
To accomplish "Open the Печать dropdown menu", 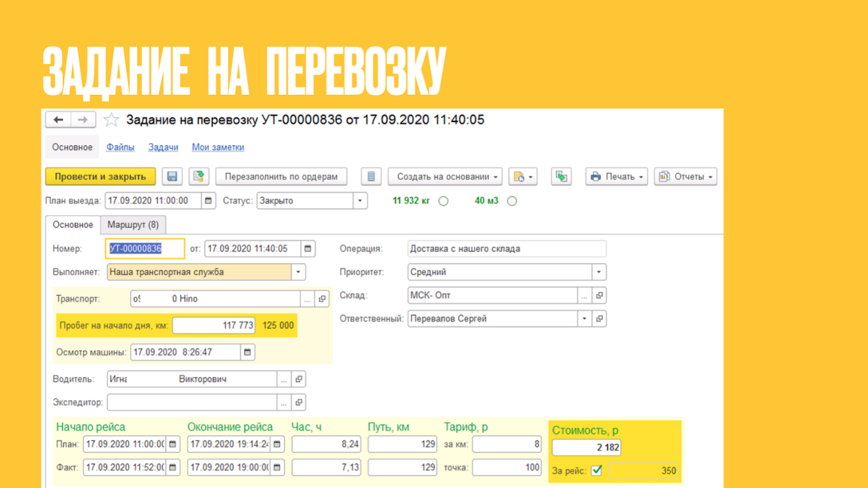I will point(616,177).
